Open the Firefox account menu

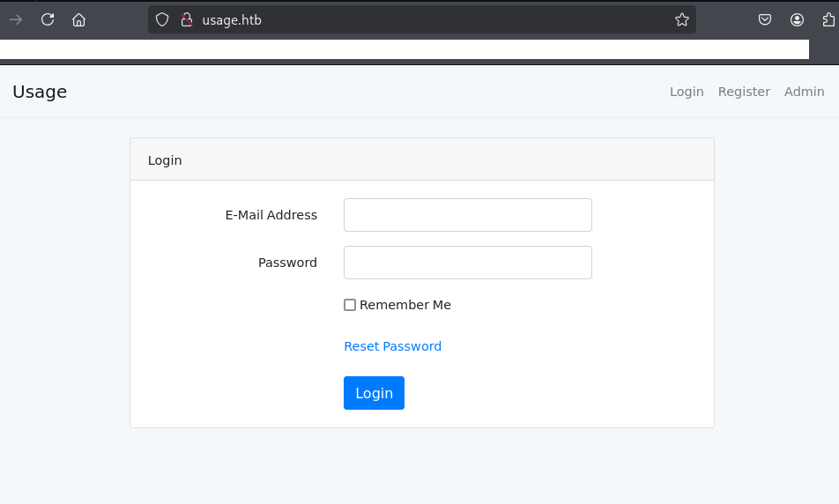coord(798,19)
